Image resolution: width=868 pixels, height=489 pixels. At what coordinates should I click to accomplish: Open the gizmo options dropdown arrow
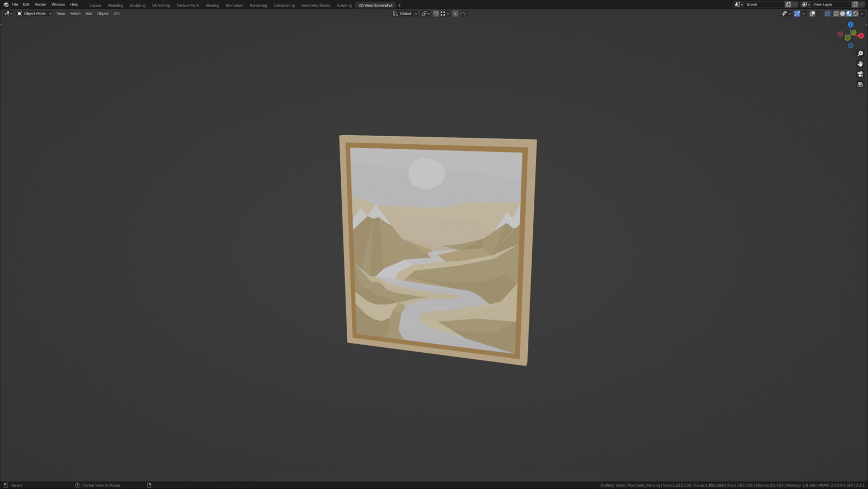click(x=803, y=14)
